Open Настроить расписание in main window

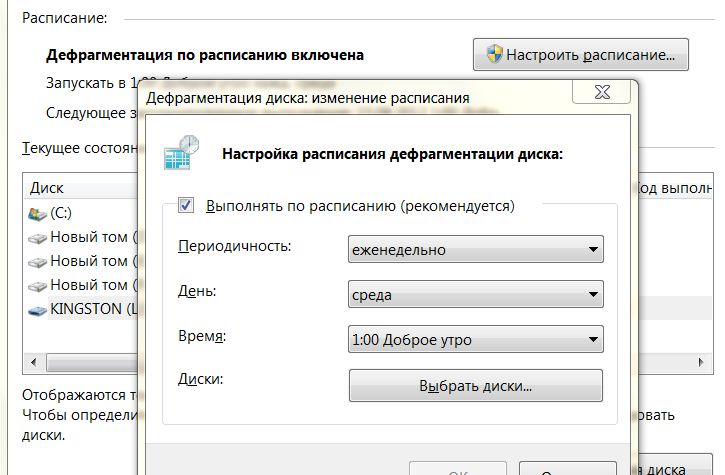click(581, 55)
